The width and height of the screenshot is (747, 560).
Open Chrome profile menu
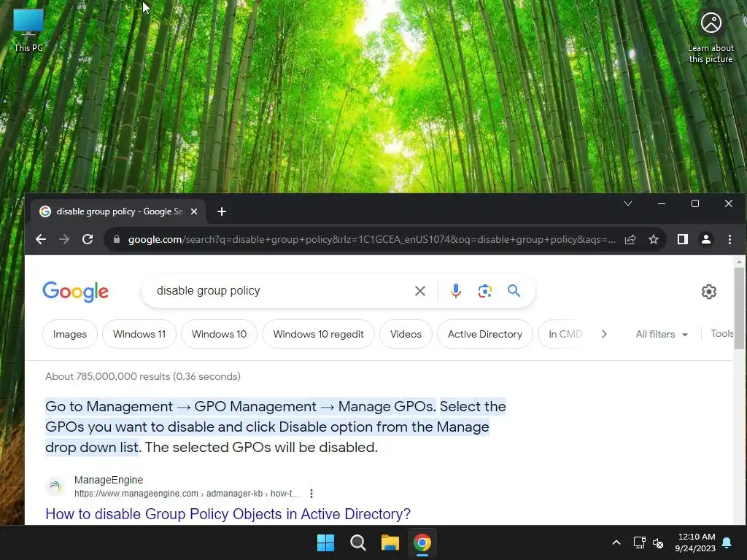coord(706,239)
